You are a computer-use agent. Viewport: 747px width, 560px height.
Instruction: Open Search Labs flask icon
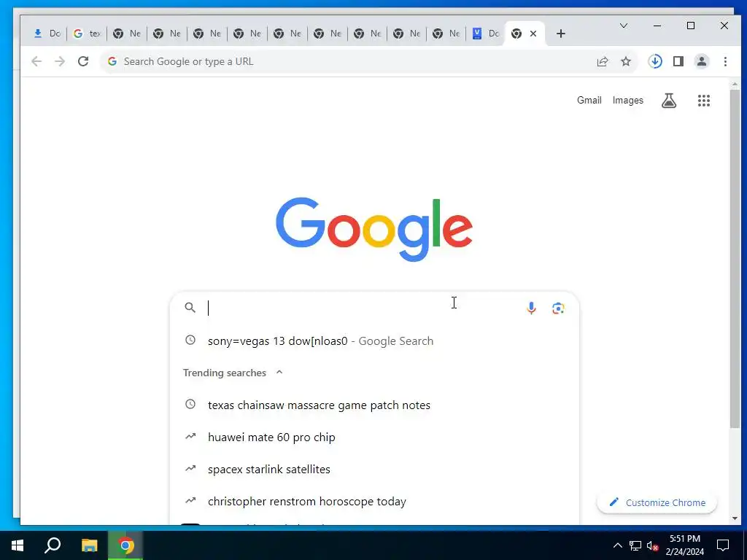click(x=669, y=101)
